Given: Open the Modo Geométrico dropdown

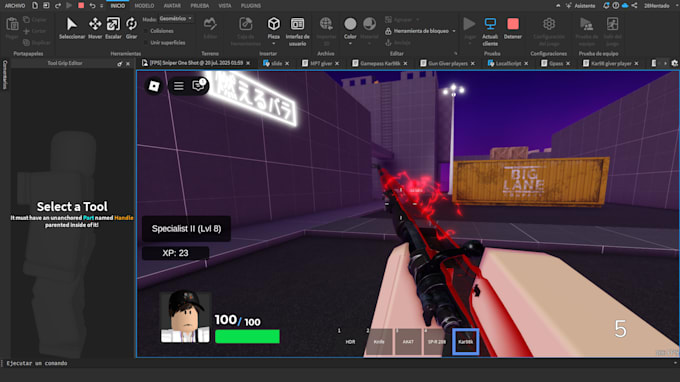Looking at the screenshot, I should [176, 19].
